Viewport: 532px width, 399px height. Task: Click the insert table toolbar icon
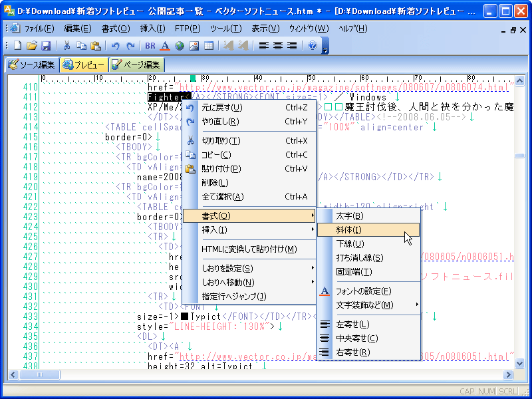pyautogui.click(x=209, y=45)
